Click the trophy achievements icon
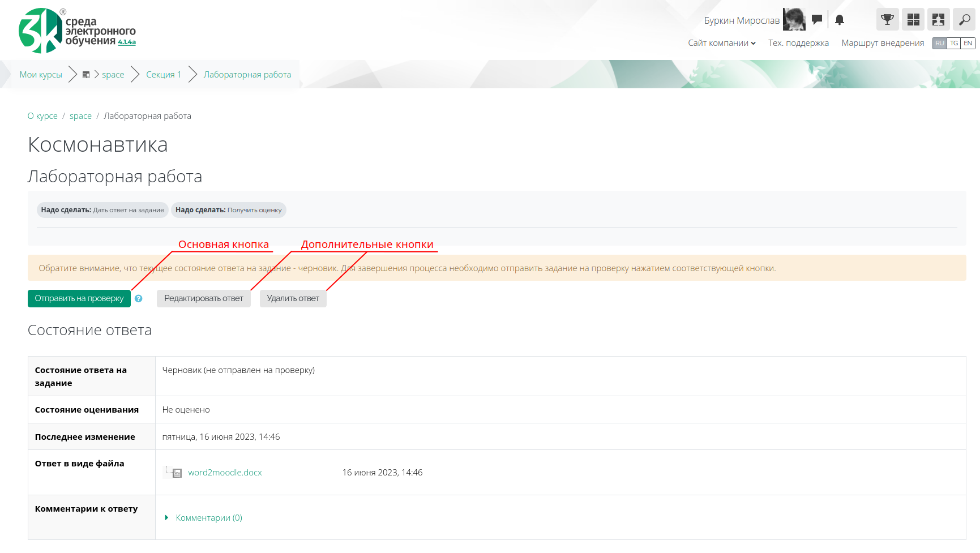Viewport: 980px width, 553px height. click(x=887, y=20)
